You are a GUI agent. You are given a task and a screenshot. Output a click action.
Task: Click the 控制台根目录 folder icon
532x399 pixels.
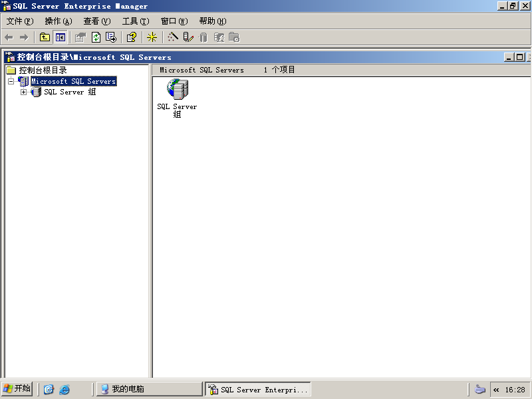tap(11, 70)
